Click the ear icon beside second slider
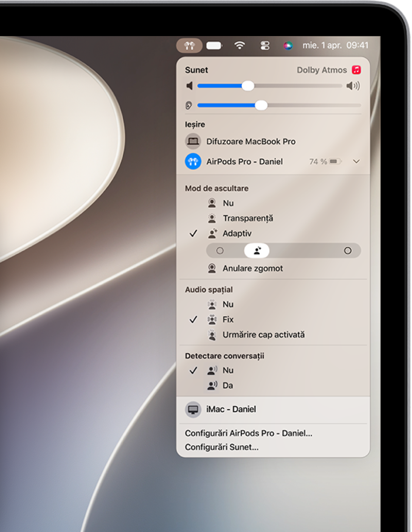This screenshot has width=412, height=532. coord(189,106)
